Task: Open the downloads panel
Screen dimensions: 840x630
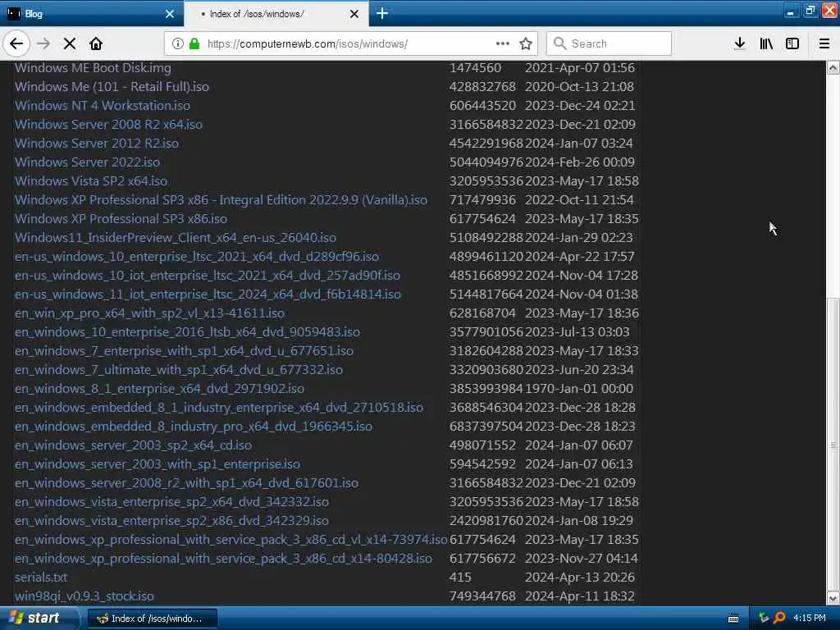Action: (740, 43)
